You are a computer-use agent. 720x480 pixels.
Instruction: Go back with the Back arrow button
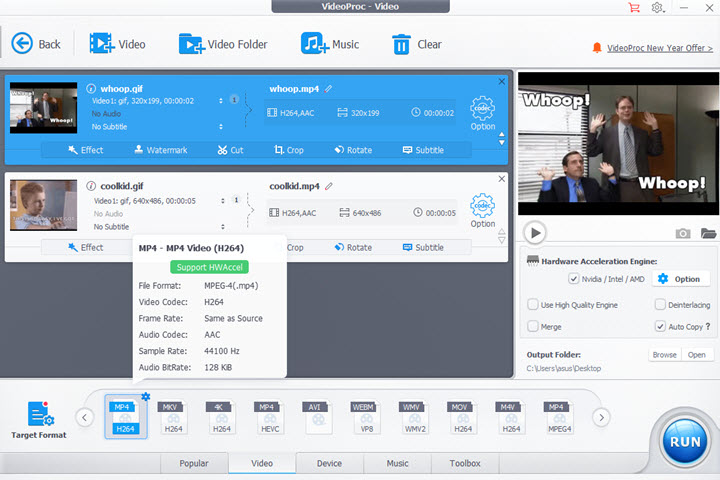(x=36, y=44)
